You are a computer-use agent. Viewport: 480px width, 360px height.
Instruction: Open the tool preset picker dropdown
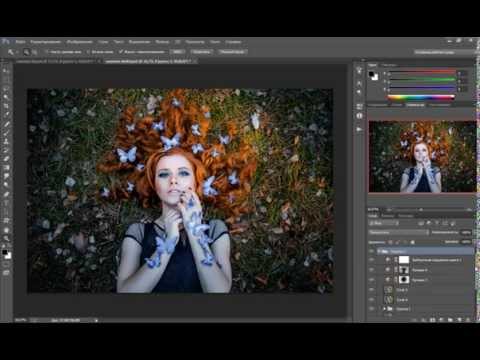12,52
